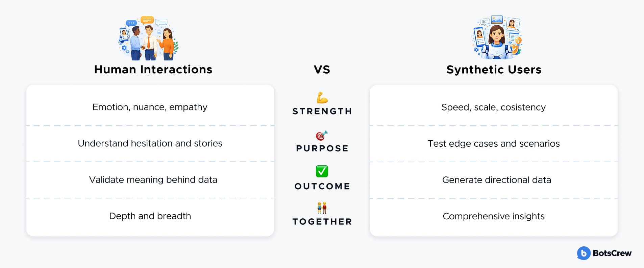Click the flexed bicep Strength icon
The image size is (644, 268).
coord(322,98)
